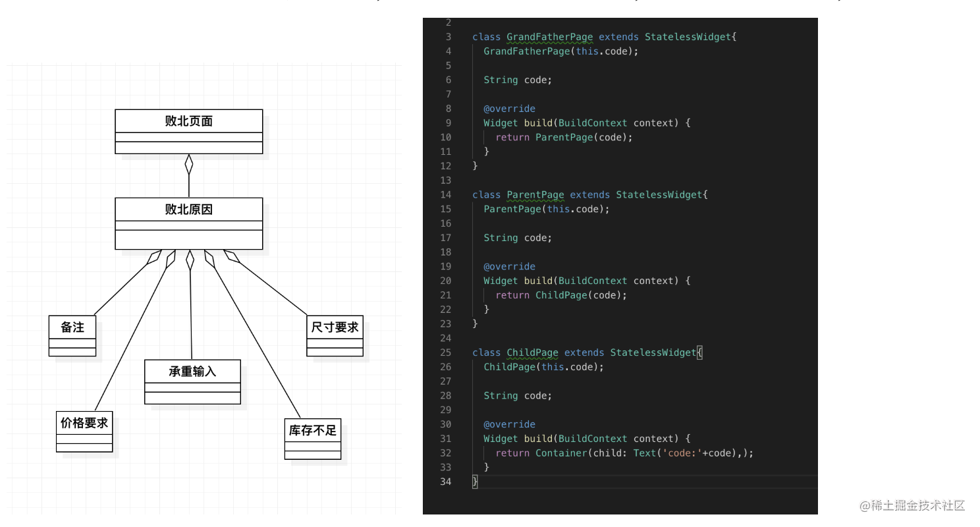This screenshot has height=527, width=980.
Task: Click the 'ChildPage(this.code);' constructor line
Action: [x=543, y=367]
